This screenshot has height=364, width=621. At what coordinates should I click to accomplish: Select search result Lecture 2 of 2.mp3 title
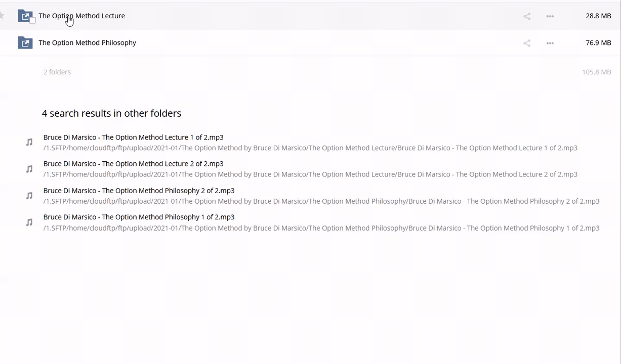133,163
